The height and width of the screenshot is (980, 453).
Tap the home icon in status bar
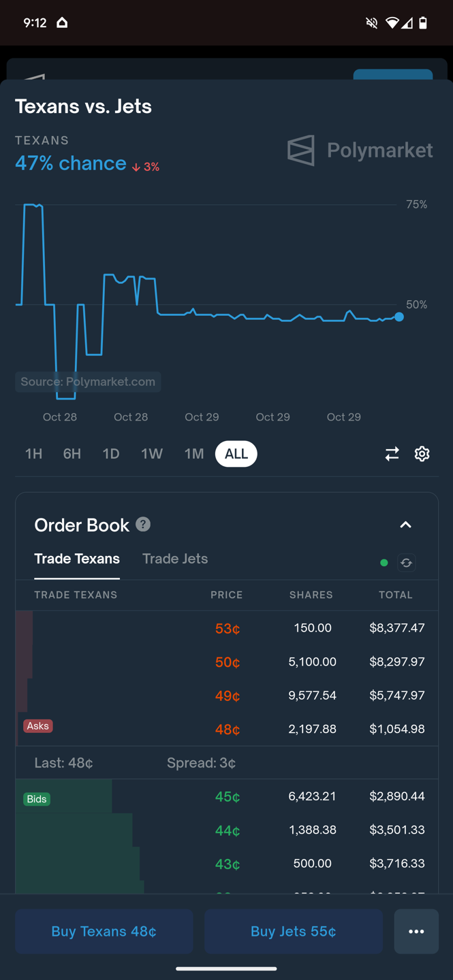pyautogui.click(x=62, y=22)
